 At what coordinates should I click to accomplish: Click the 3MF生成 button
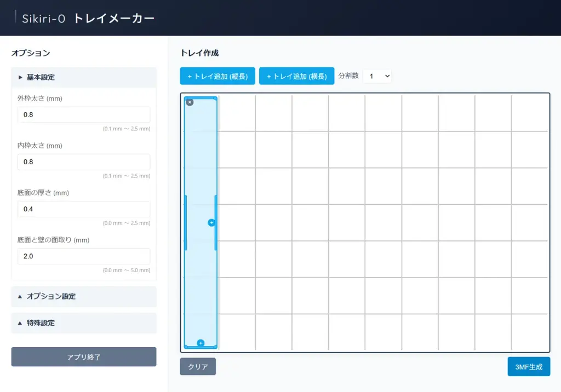tap(528, 367)
